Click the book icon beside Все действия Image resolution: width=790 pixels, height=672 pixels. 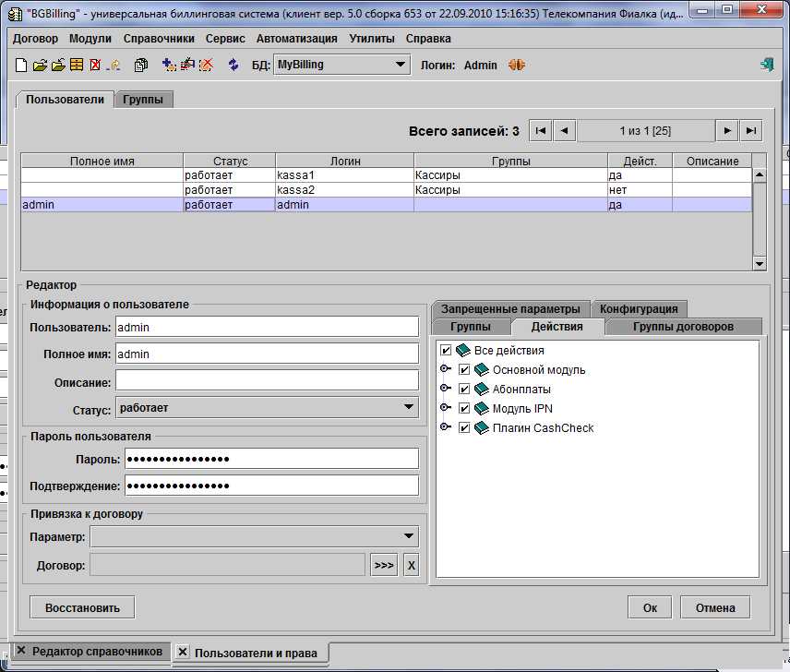pos(462,350)
